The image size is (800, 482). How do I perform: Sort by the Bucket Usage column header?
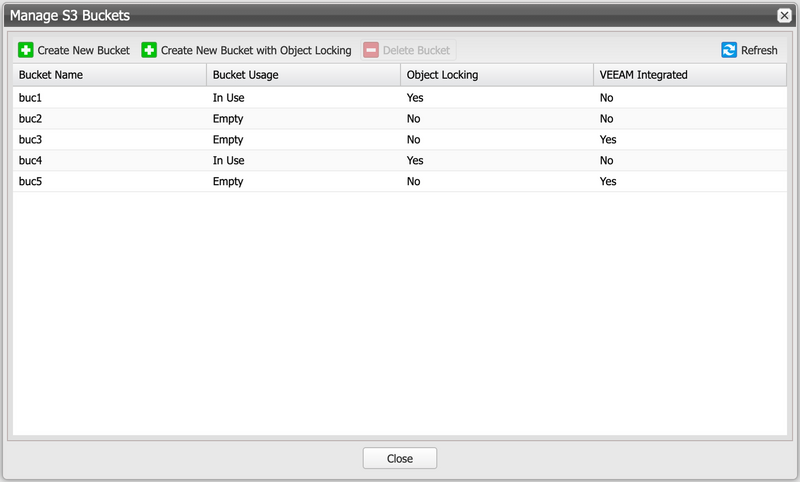pos(246,75)
